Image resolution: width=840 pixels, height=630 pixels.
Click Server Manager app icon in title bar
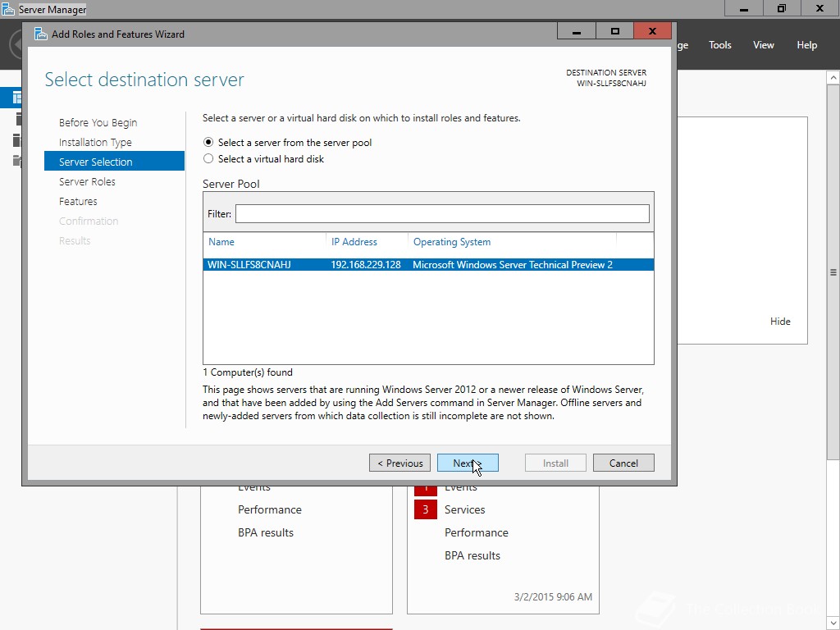pyautogui.click(x=8, y=9)
